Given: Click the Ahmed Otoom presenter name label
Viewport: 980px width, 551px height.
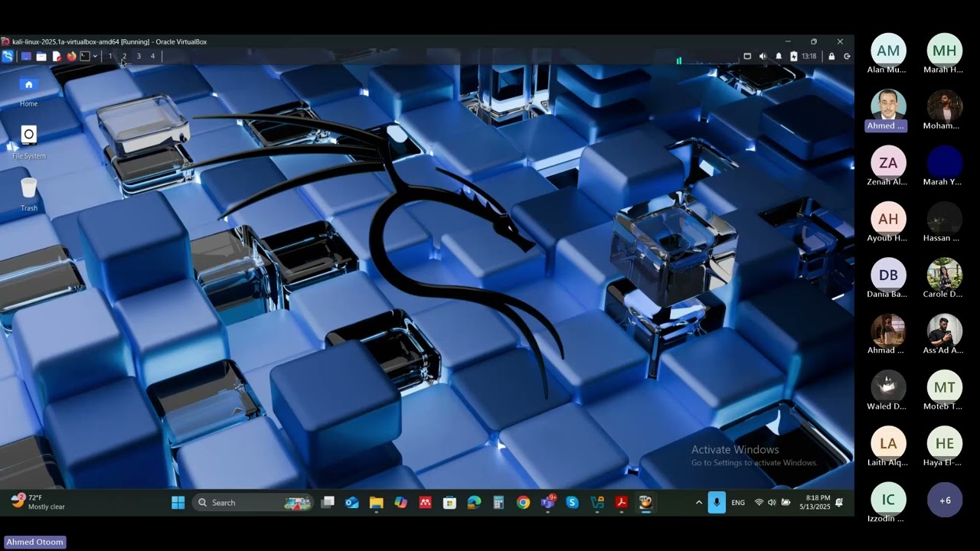Looking at the screenshot, I should pyautogui.click(x=35, y=542).
